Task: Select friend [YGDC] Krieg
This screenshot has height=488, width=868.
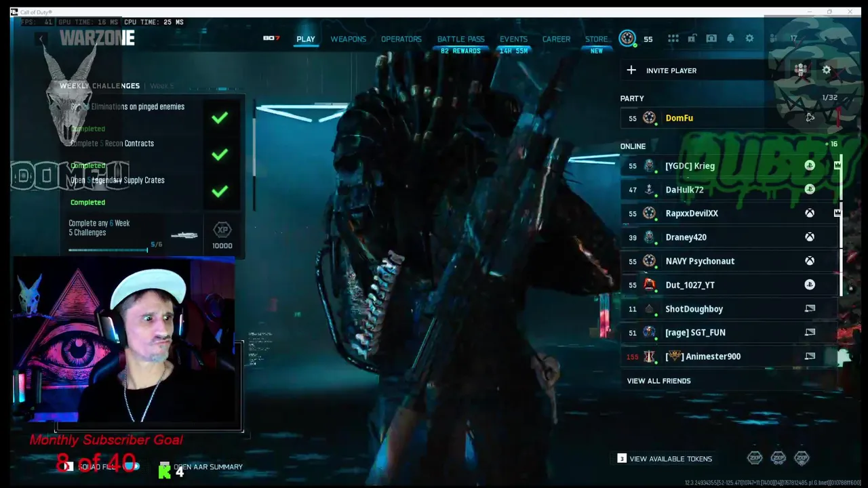Action: 729,166
